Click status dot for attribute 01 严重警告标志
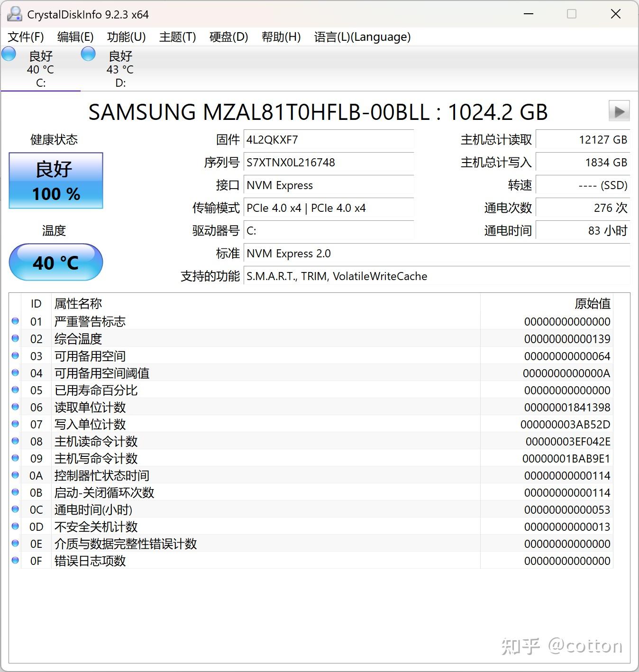Screen dimensions: 639x672 [15, 321]
